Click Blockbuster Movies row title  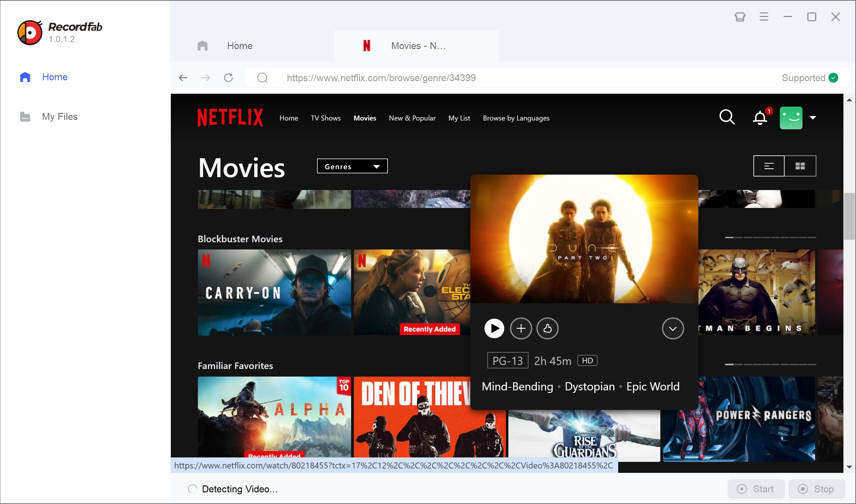(x=240, y=239)
